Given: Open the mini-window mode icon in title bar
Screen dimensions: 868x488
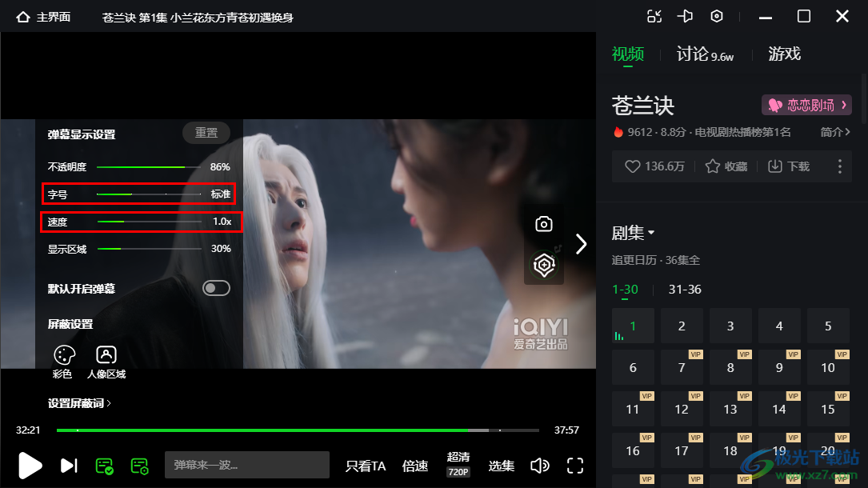Looking at the screenshot, I should 654,17.
